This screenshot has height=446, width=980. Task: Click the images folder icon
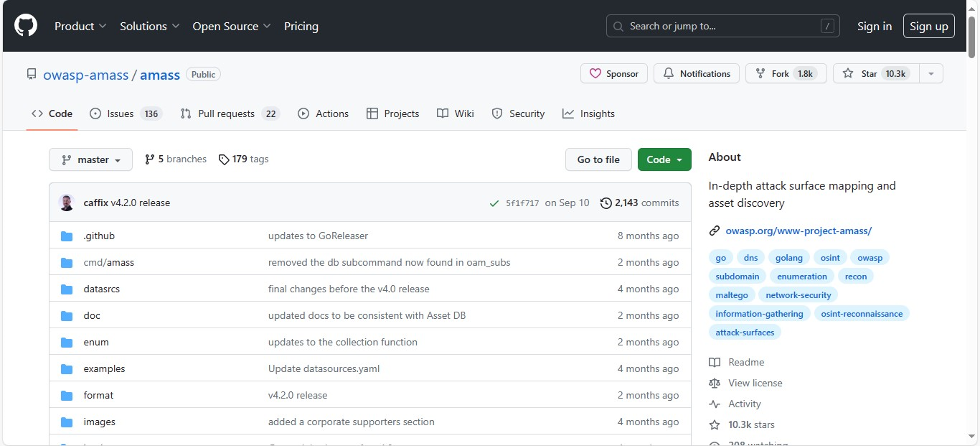tap(67, 422)
